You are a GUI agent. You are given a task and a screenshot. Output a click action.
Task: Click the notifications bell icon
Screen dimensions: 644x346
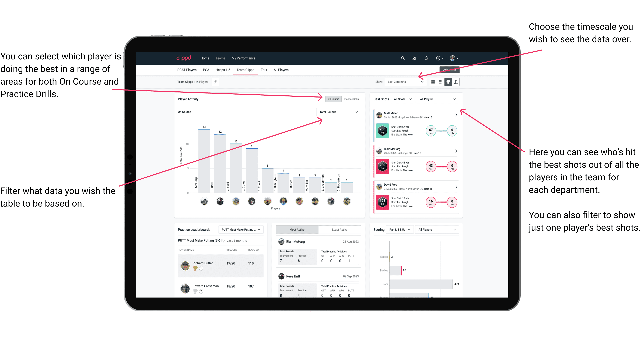[x=426, y=58]
